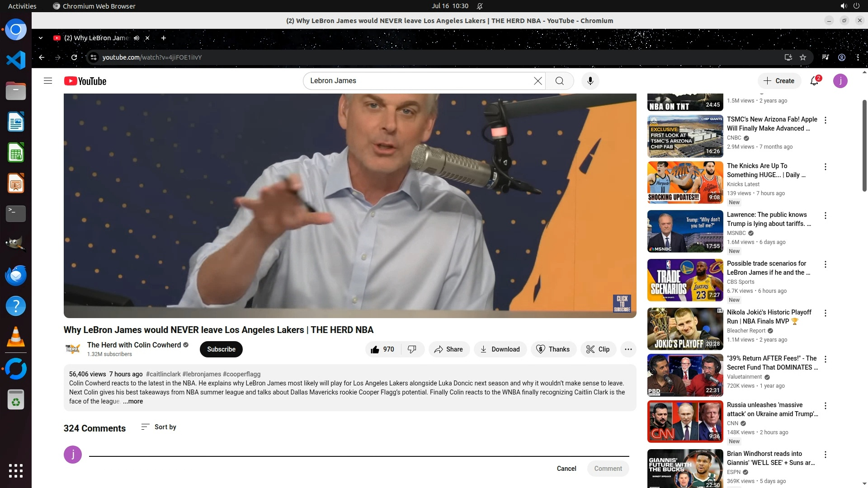Image resolution: width=868 pixels, height=488 pixels.
Task: Open tab search dropdown arrow
Action: tap(41, 38)
